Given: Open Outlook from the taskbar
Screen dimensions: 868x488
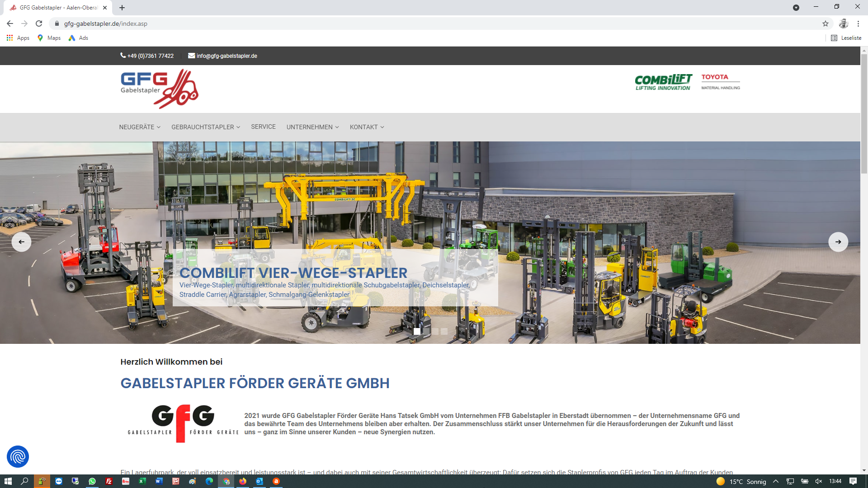Looking at the screenshot, I should (259, 481).
